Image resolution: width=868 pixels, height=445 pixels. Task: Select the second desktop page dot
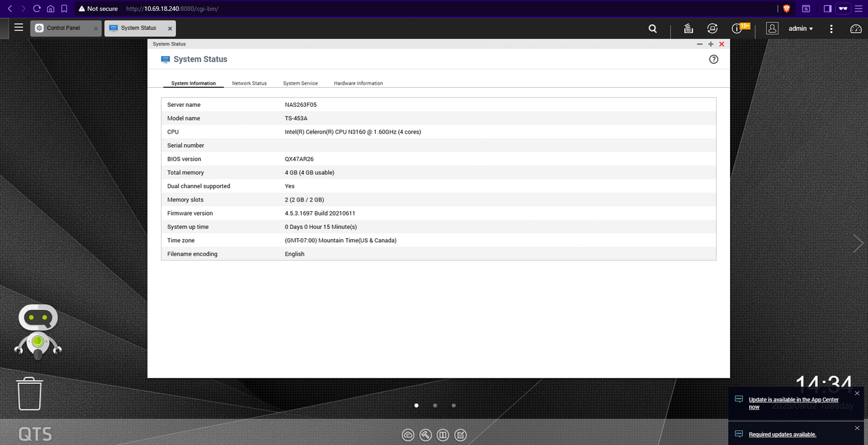pos(435,405)
